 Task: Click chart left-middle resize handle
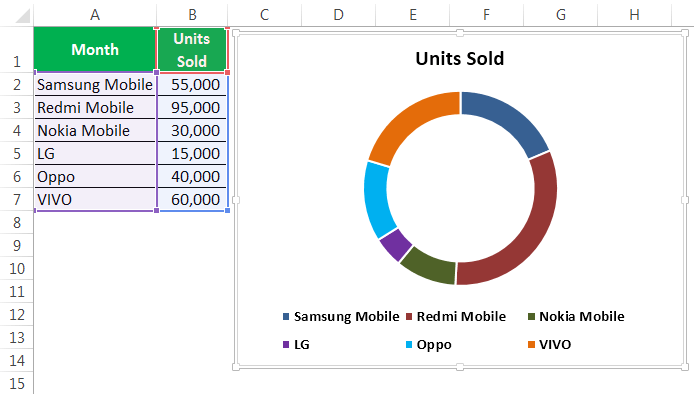236,200
